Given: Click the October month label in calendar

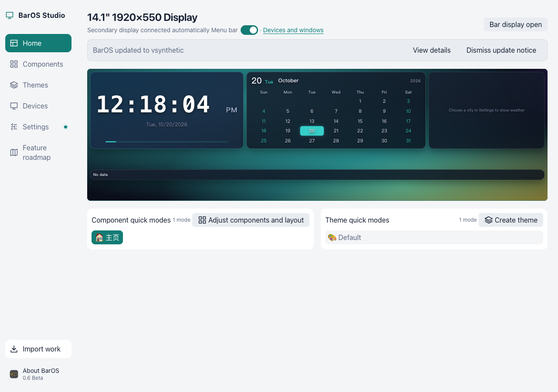Looking at the screenshot, I should click(289, 81).
